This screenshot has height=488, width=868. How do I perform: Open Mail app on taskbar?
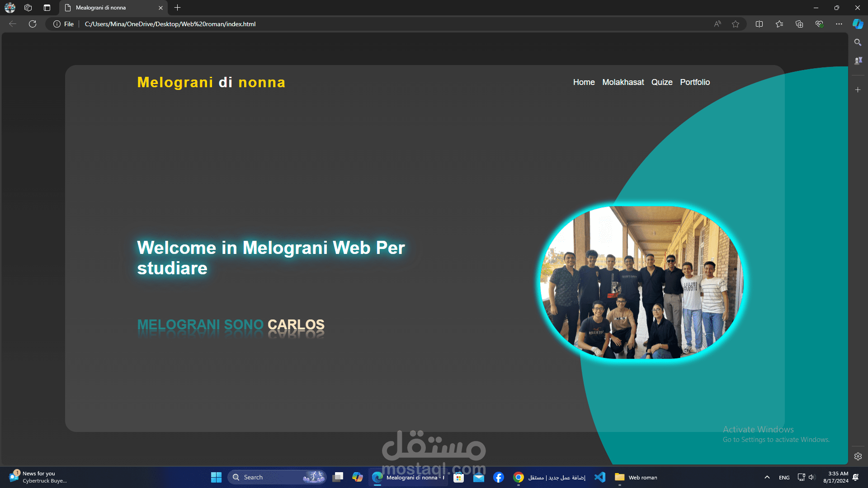pyautogui.click(x=479, y=477)
